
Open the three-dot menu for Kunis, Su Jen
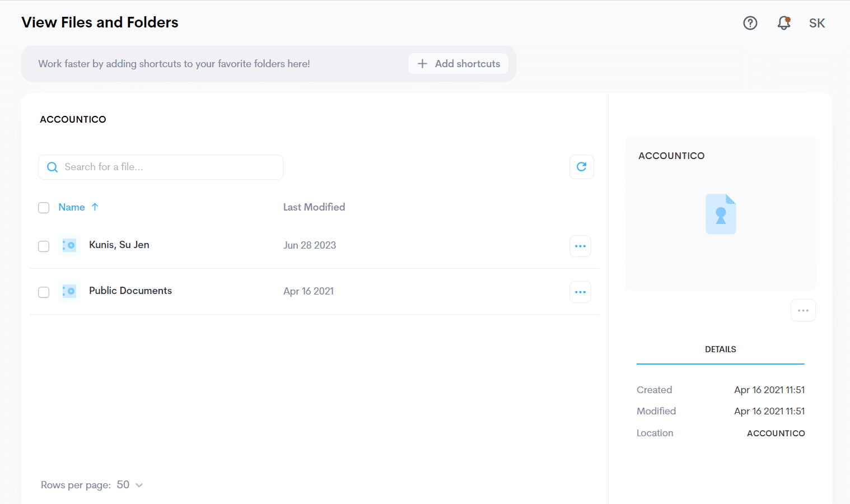(581, 246)
